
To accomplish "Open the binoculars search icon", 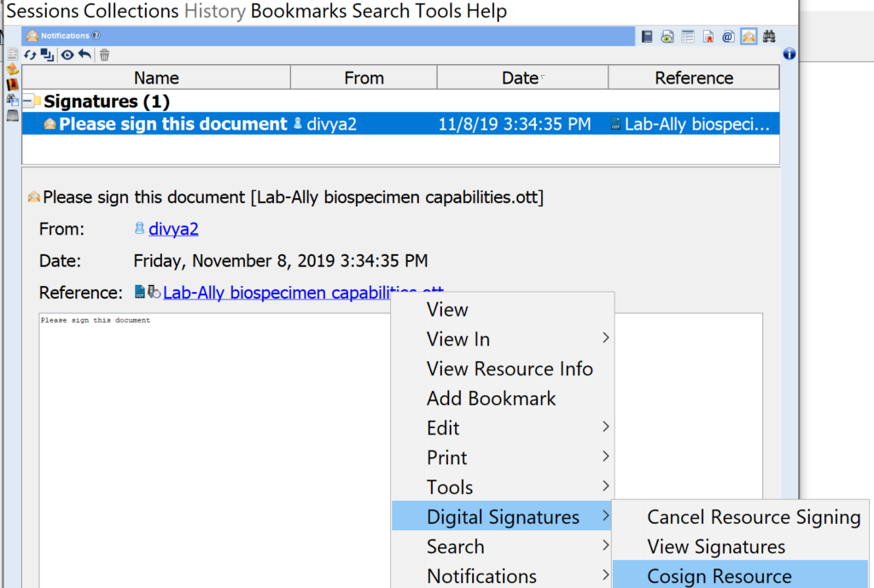I will 769,36.
